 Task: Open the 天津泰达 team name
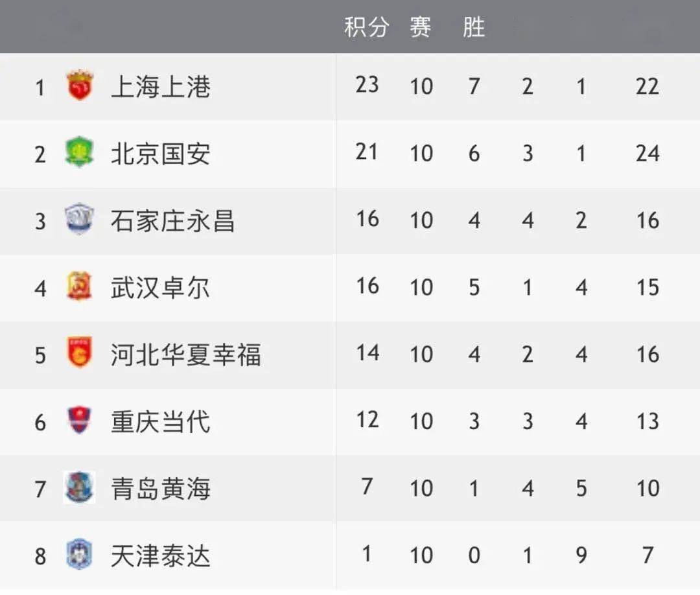160,555
